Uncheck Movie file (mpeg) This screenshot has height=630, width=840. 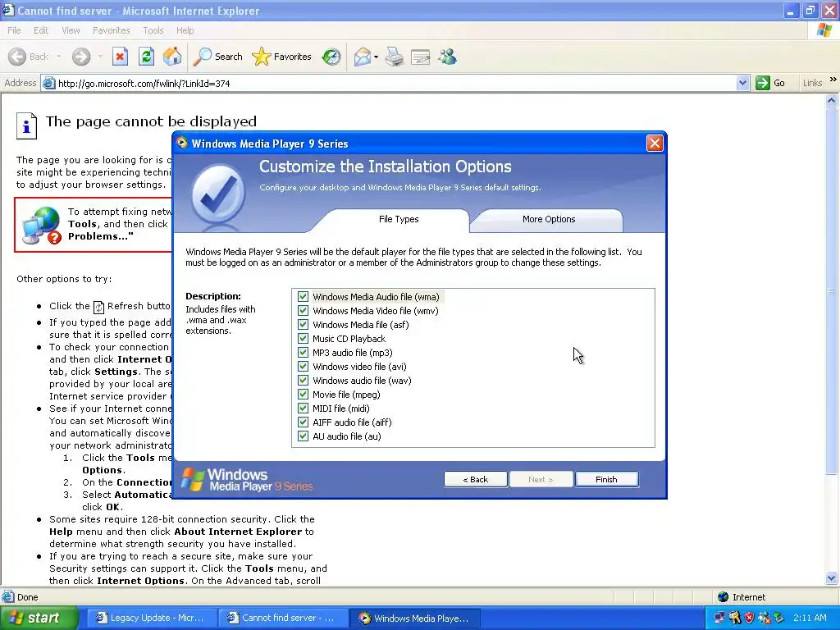(304, 395)
